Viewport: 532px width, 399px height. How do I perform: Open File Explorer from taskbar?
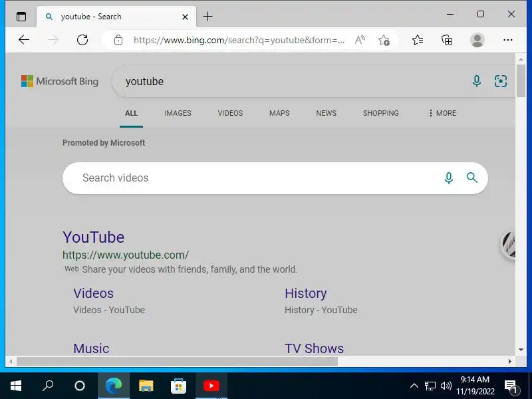point(146,386)
